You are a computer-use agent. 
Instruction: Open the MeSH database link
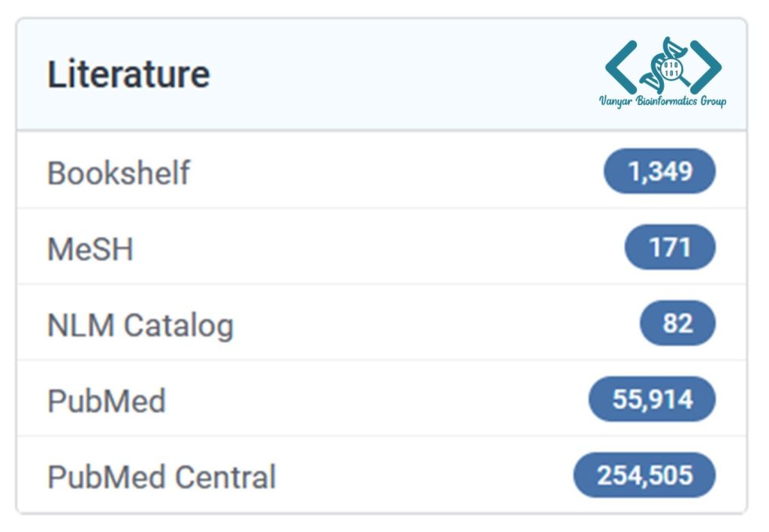click(x=90, y=249)
